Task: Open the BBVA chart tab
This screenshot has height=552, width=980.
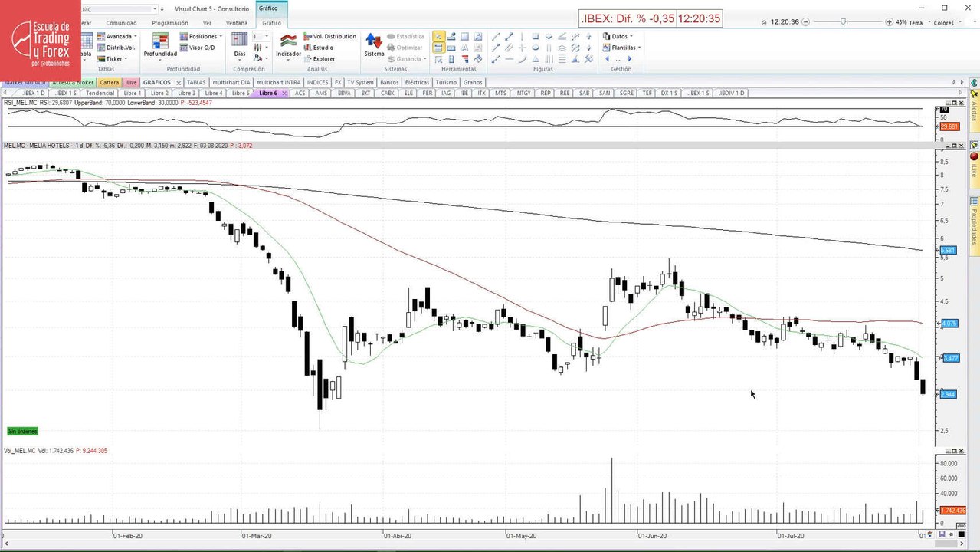Action: click(344, 93)
